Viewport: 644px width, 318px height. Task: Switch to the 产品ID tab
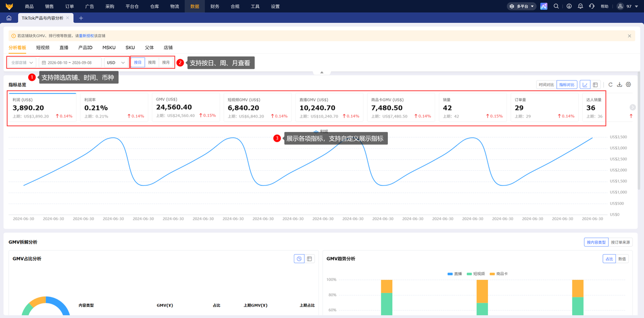[x=86, y=47]
